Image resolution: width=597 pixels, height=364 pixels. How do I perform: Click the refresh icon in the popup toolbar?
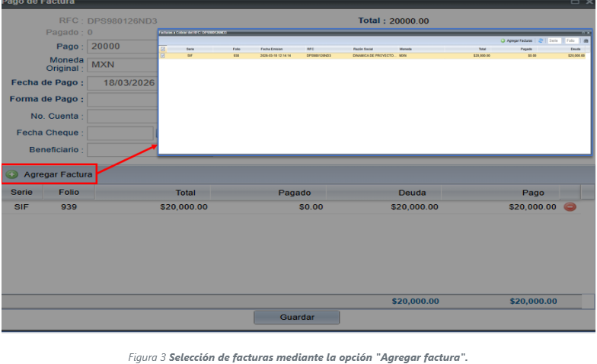[541, 40]
